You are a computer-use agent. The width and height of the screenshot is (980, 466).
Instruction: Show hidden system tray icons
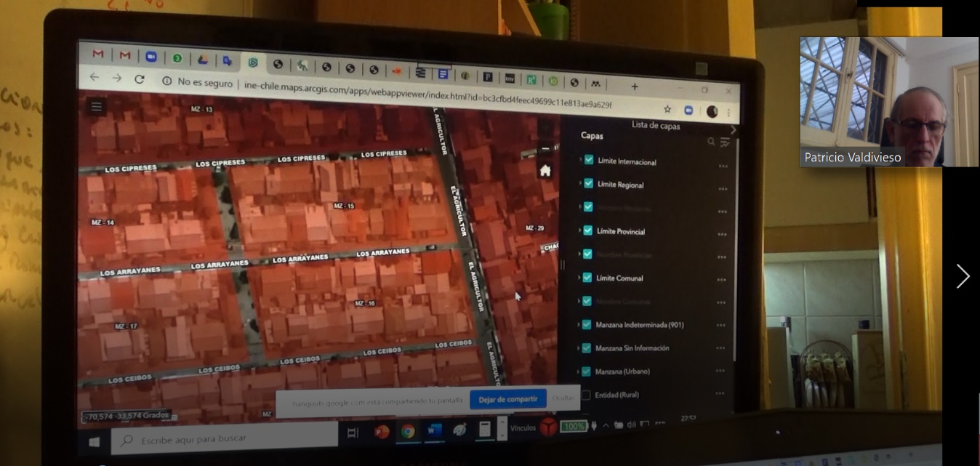(x=606, y=425)
